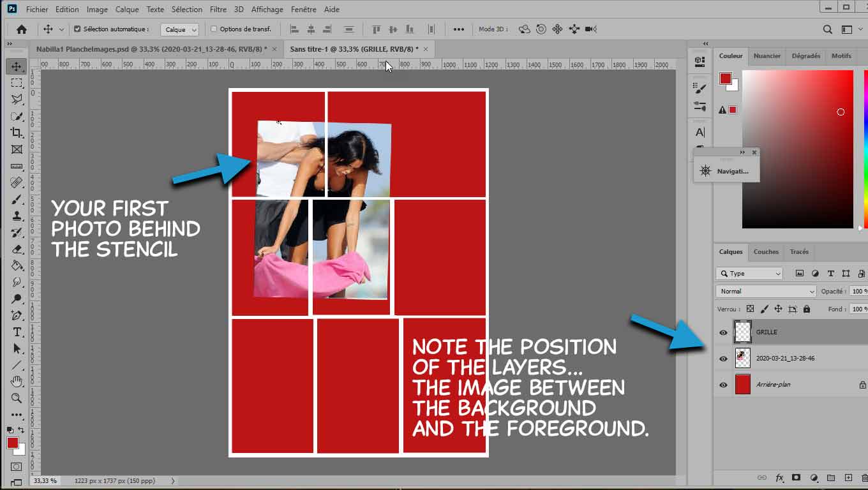Toggle lock position in Verrou row
868x490 pixels.
tap(778, 309)
